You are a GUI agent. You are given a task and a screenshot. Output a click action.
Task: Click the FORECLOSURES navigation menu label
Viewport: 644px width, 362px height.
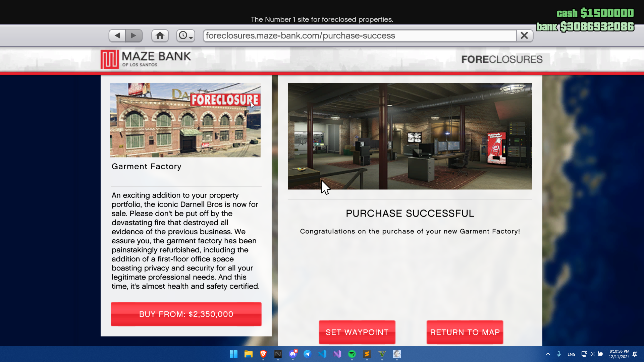pos(501,59)
